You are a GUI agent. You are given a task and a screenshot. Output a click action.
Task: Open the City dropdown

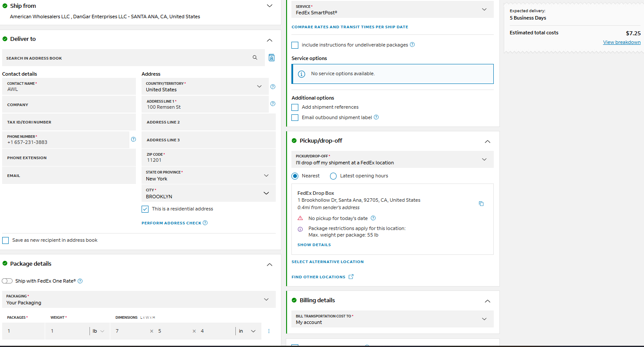pyautogui.click(x=208, y=193)
